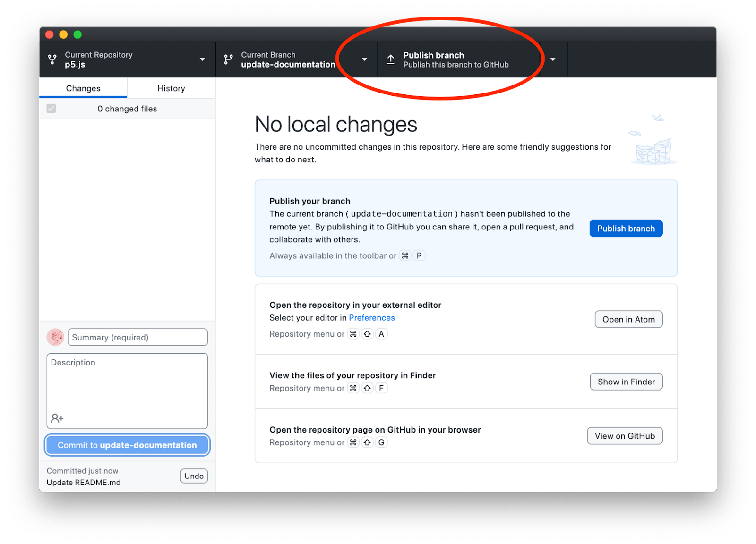Viewport: 756px width, 544px height.
Task: Undo the Update README.md commit
Action: click(x=194, y=476)
